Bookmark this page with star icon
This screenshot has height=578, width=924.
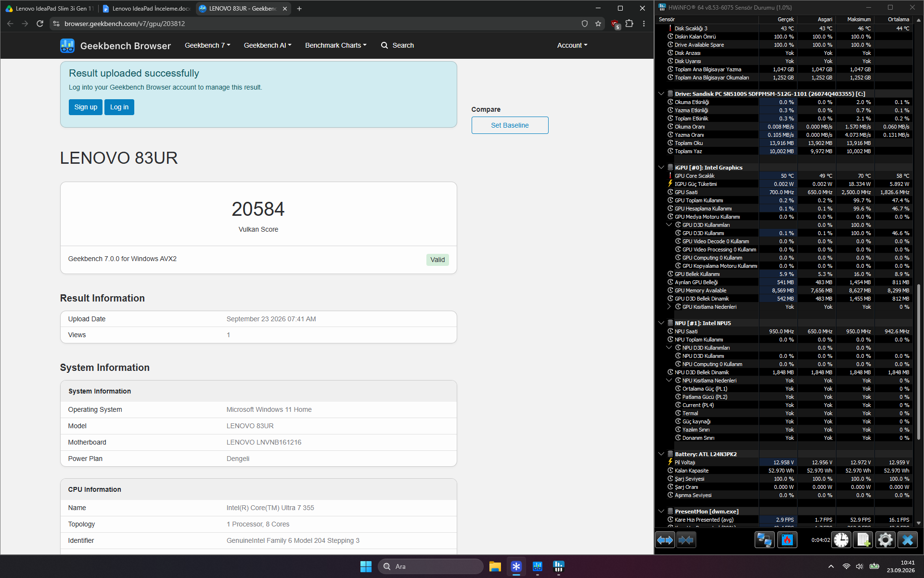point(598,24)
